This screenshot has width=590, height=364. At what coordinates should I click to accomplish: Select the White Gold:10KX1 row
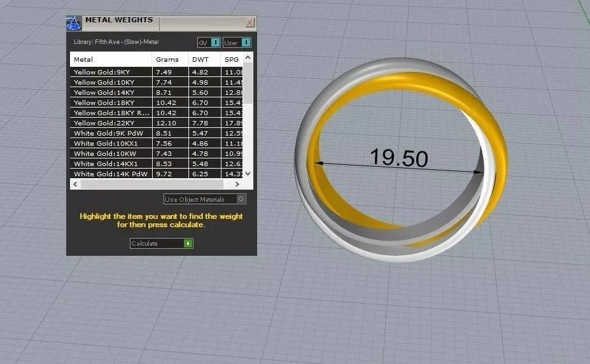[156, 143]
